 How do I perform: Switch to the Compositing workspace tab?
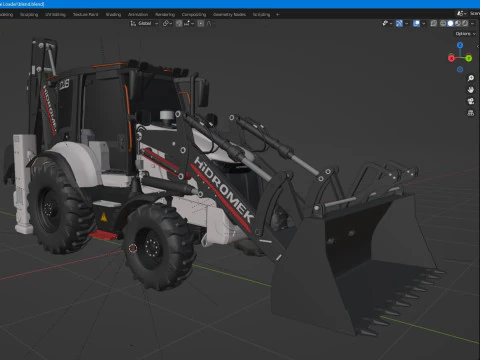pos(194,14)
